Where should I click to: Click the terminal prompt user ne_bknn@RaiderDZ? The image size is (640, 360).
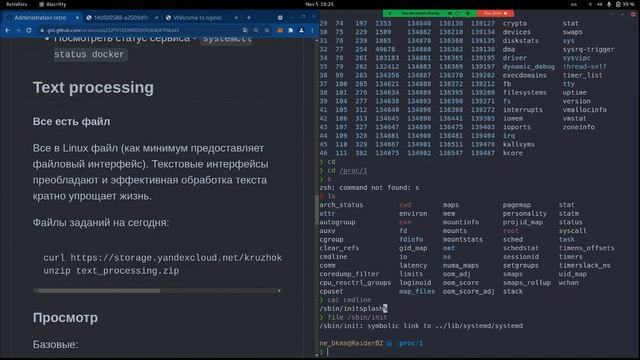click(351, 343)
